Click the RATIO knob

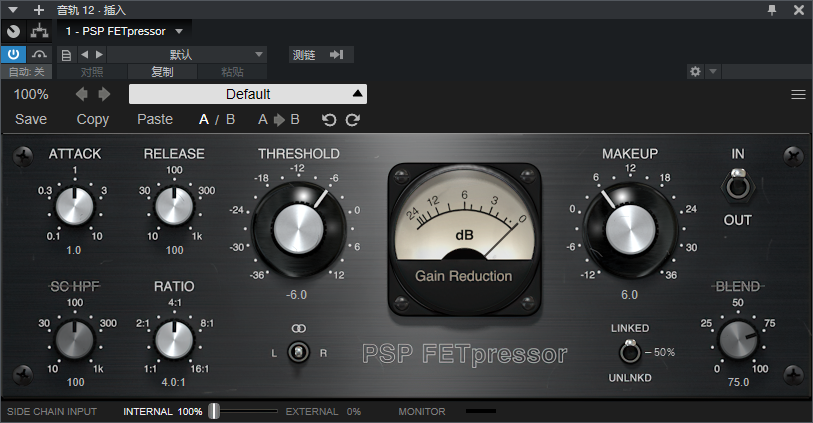(x=174, y=339)
